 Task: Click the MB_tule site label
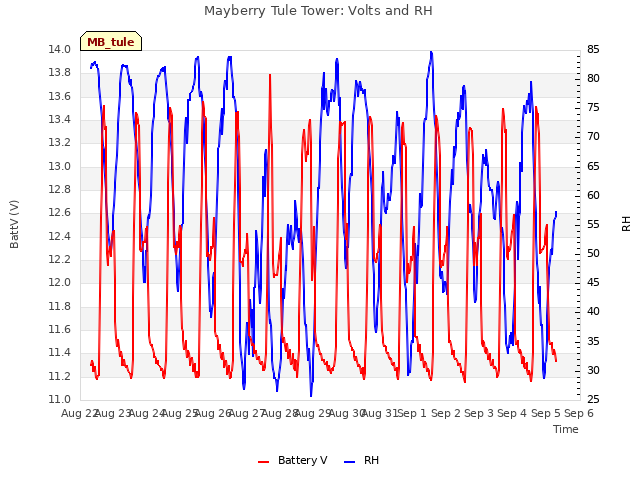(x=111, y=42)
